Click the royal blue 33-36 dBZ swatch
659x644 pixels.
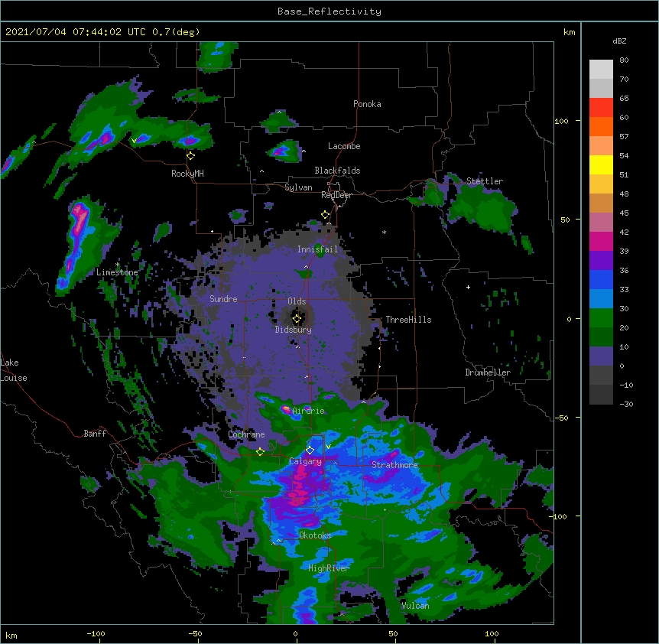[601, 279]
